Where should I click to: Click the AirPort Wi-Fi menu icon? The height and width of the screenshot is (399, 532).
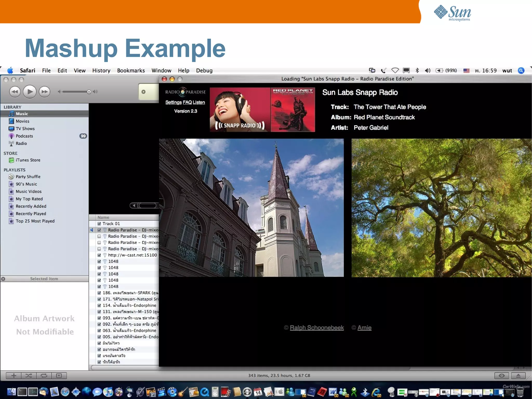coord(395,70)
